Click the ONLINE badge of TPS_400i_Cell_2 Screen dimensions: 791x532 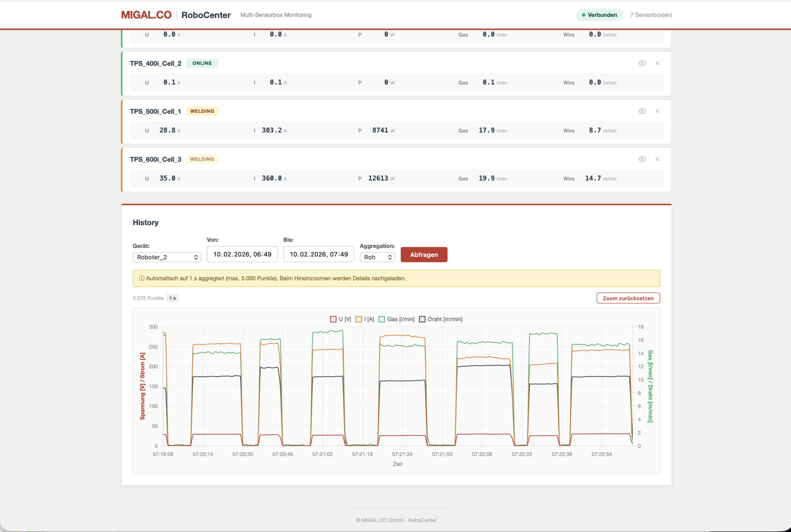click(202, 63)
